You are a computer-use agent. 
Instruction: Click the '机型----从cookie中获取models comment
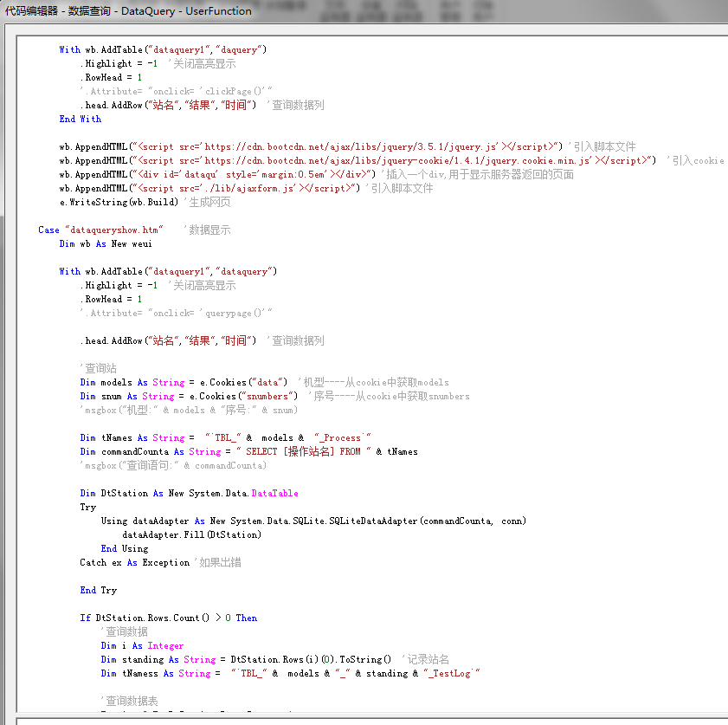pyautogui.click(x=374, y=382)
